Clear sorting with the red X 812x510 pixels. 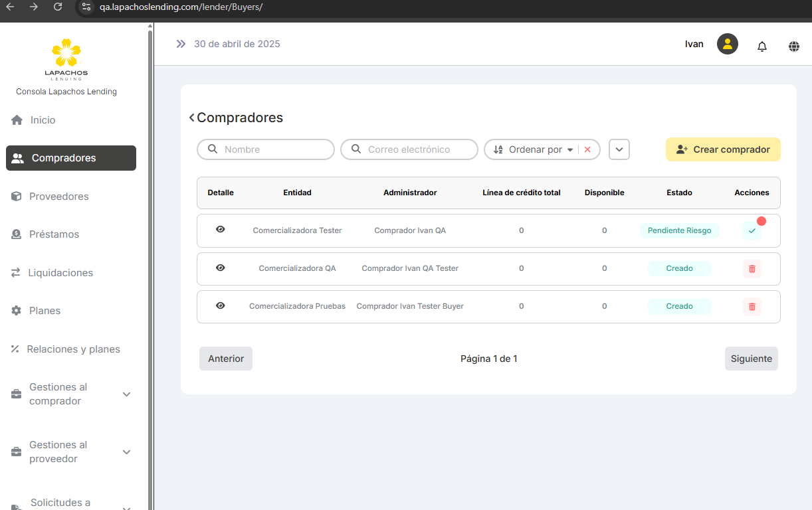coord(587,149)
